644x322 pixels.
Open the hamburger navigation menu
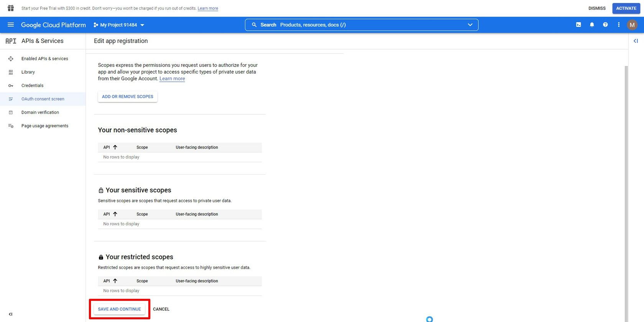click(x=11, y=25)
